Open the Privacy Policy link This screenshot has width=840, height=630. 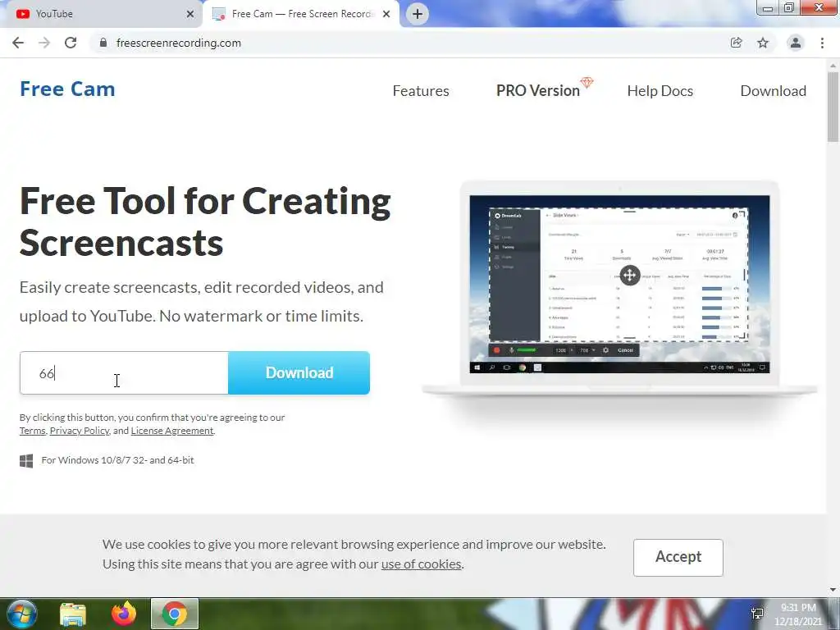tap(80, 431)
